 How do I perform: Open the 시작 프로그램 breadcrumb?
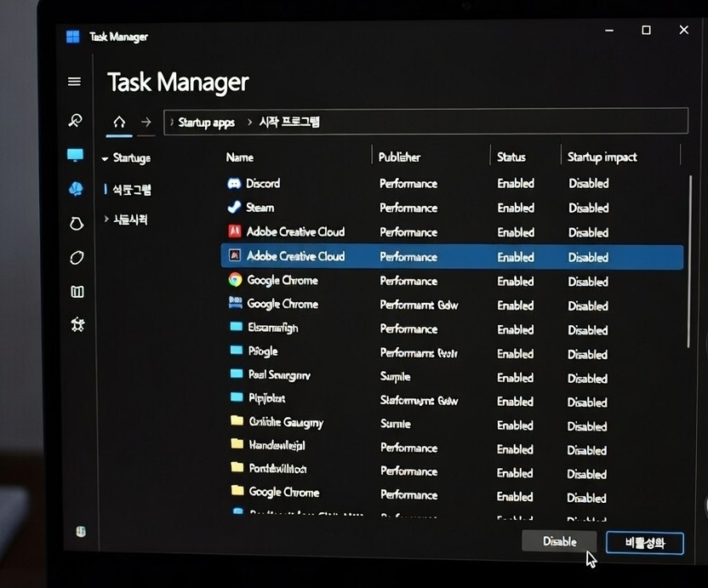coord(289,122)
